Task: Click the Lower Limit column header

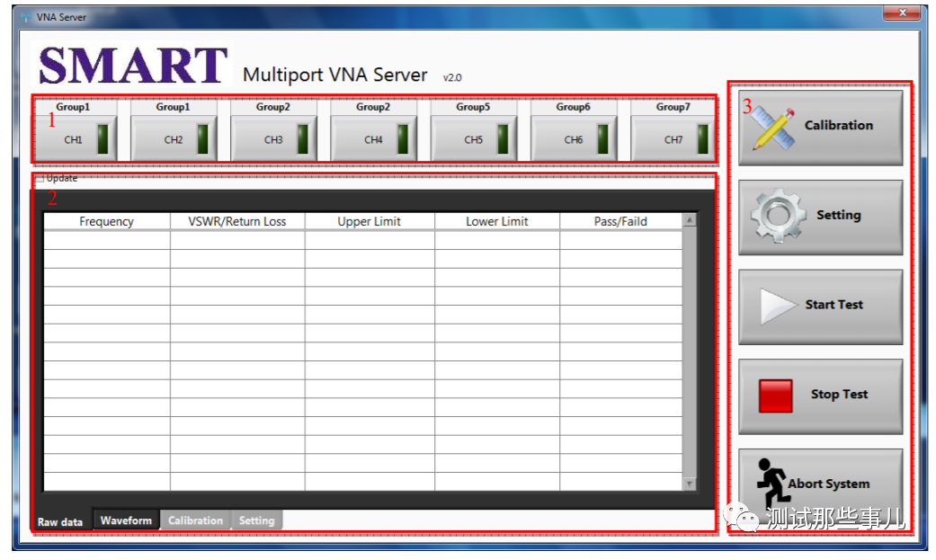Action: tap(497, 221)
